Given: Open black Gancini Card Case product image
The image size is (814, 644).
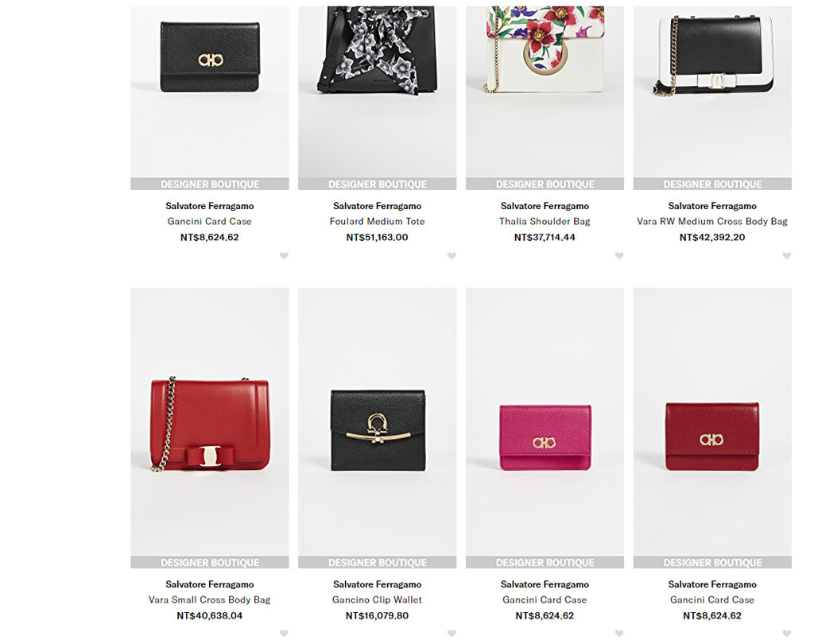Looking at the screenshot, I should pyautogui.click(x=210, y=92).
